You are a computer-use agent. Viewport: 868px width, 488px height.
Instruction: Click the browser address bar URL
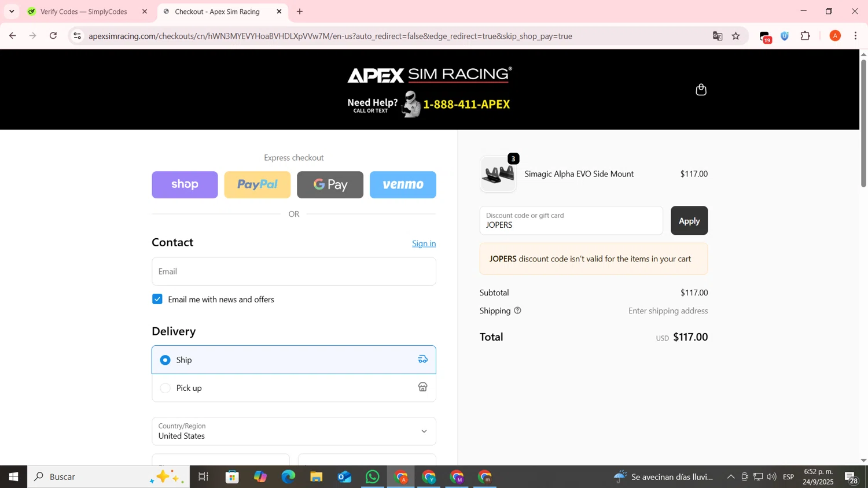(x=330, y=36)
